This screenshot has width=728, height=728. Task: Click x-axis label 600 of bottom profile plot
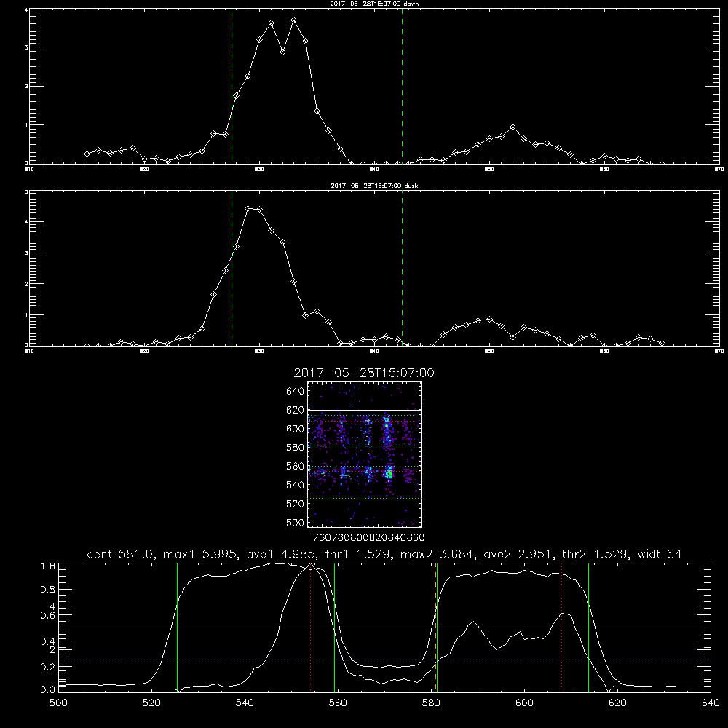[x=524, y=703]
